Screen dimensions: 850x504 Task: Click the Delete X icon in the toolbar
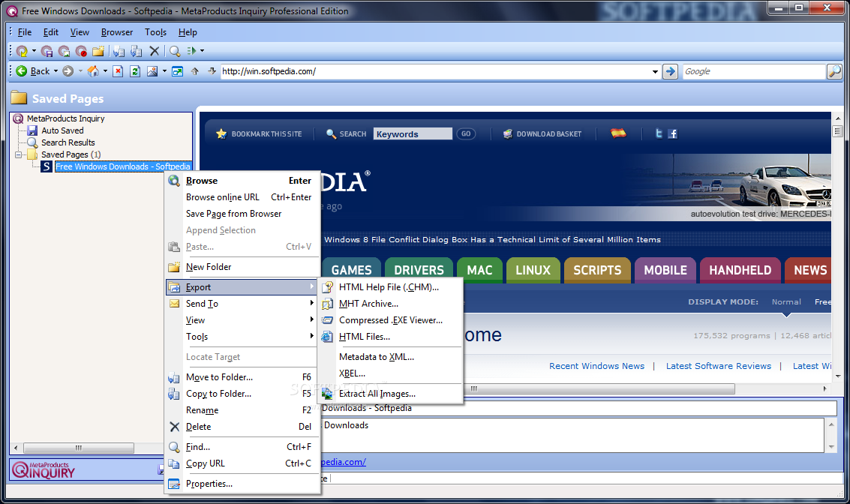click(155, 51)
